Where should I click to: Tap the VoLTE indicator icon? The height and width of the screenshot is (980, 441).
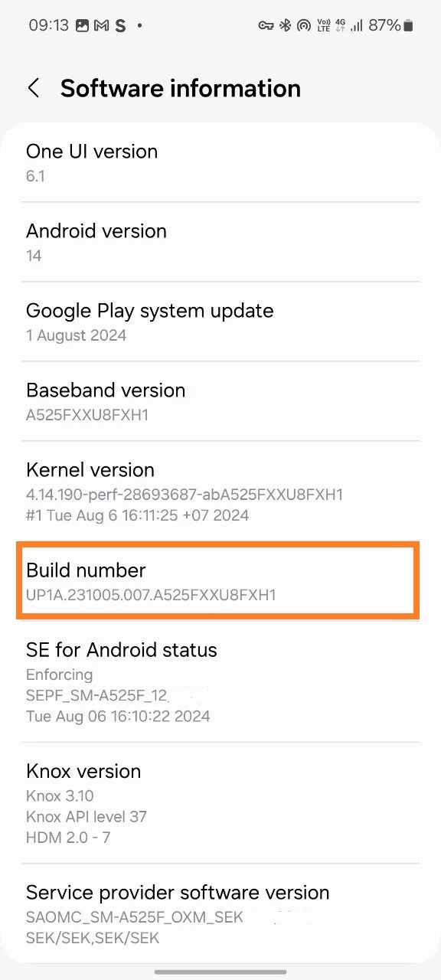point(323,25)
